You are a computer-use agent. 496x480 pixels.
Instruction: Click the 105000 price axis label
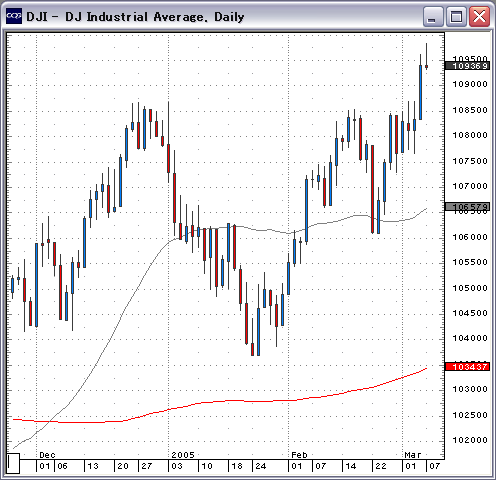[x=470, y=288]
